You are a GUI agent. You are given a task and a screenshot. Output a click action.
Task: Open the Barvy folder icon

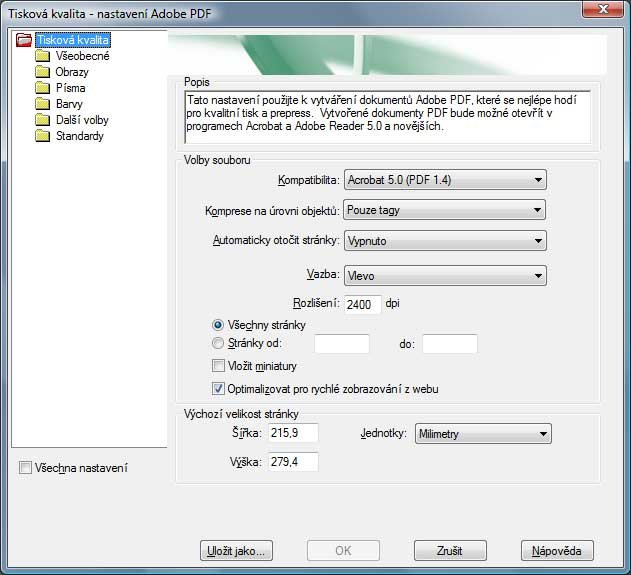(x=42, y=104)
